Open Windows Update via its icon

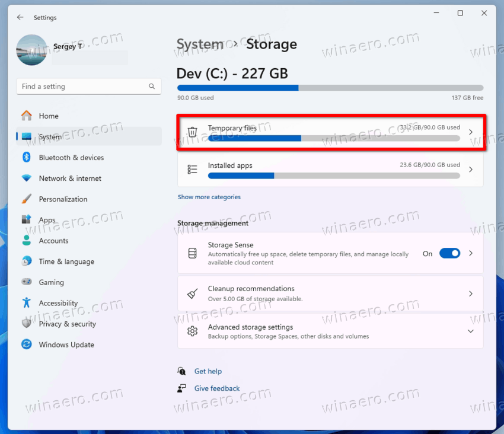pyautogui.click(x=27, y=344)
